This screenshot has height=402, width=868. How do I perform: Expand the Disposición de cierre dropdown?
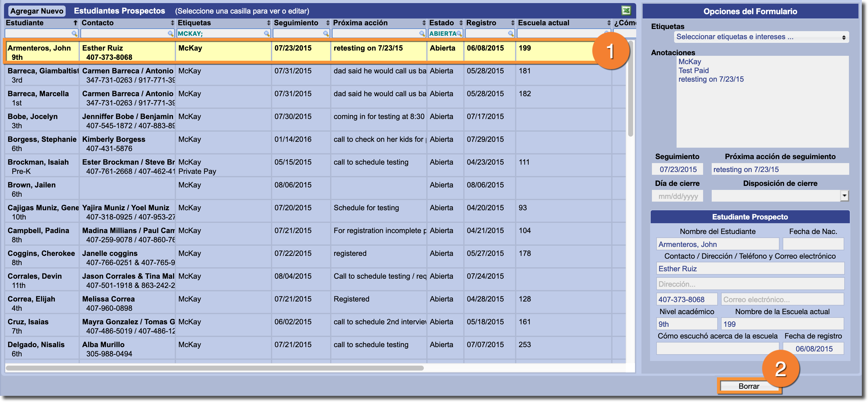coord(844,196)
